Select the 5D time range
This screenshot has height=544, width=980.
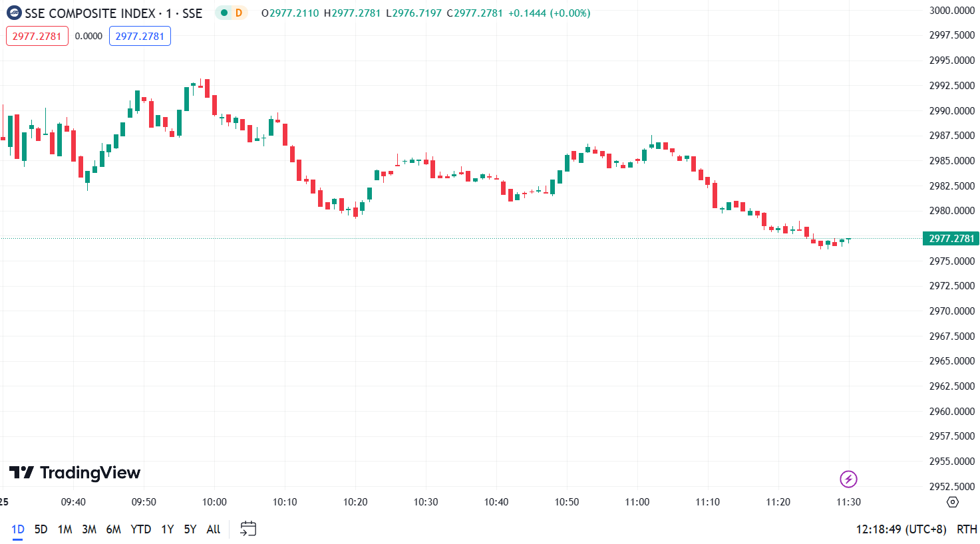click(41, 529)
